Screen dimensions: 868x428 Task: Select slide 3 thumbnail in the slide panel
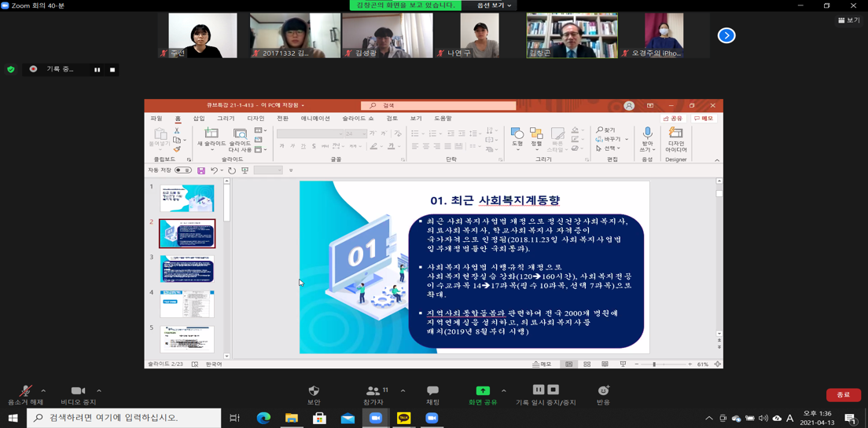[187, 269]
